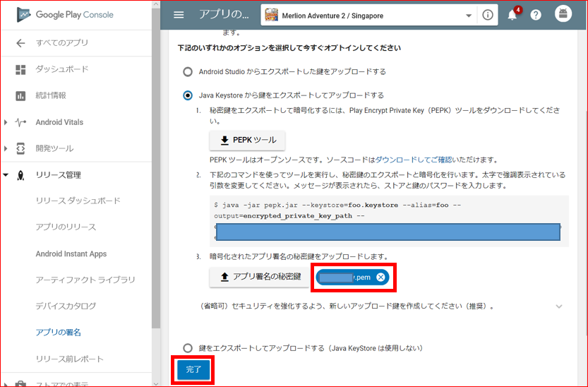Click the 開発ツール label

click(55, 148)
